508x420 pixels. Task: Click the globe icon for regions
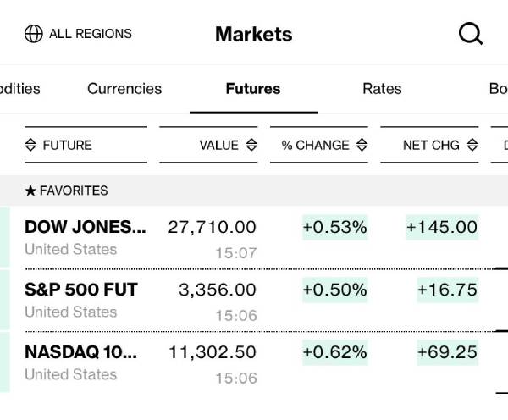pos(34,34)
